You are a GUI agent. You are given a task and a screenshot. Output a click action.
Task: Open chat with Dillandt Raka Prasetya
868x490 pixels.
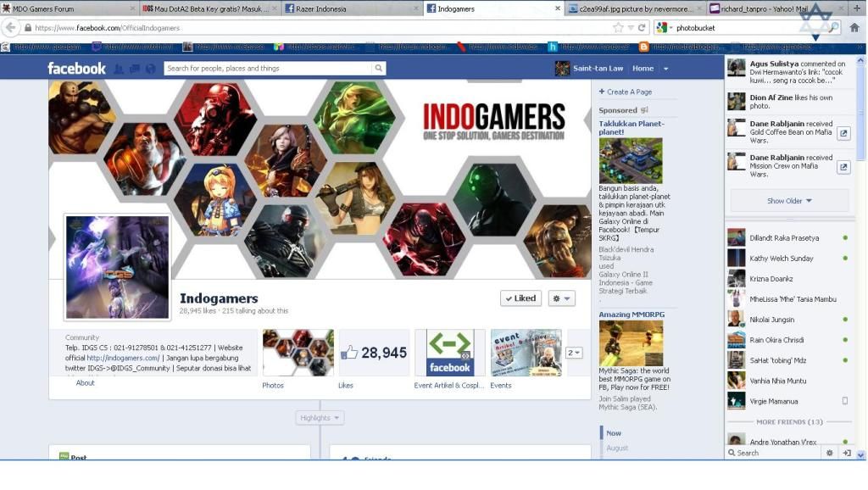(x=788, y=238)
